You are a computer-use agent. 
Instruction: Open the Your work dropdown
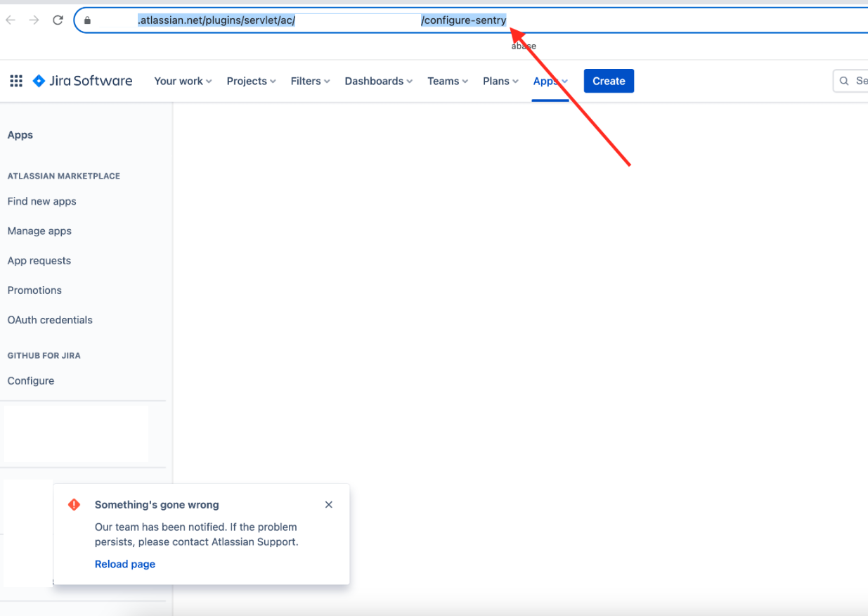tap(183, 81)
